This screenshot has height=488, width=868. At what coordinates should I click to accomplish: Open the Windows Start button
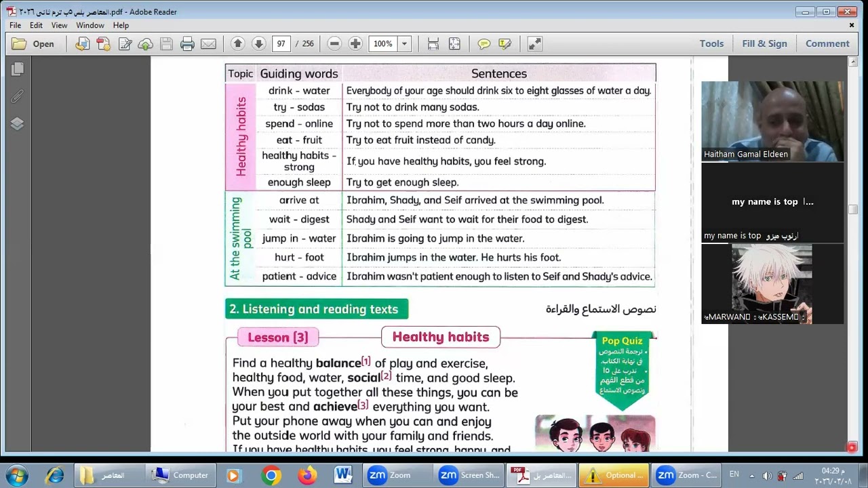point(17,475)
